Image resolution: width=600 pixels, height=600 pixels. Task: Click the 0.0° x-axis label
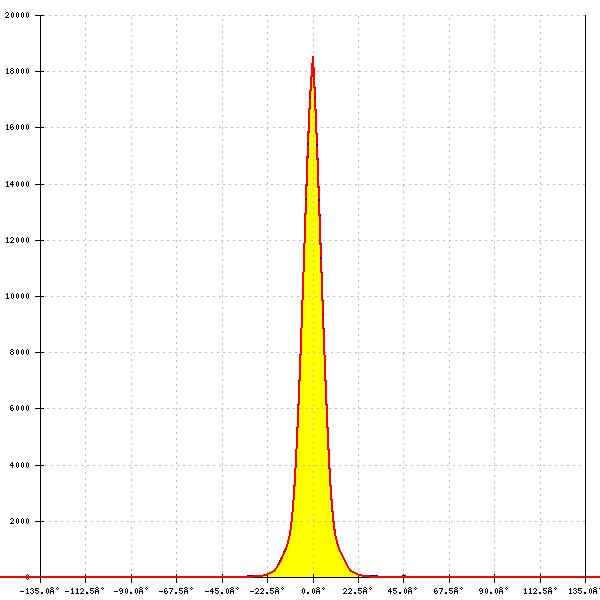tap(313, 591)
